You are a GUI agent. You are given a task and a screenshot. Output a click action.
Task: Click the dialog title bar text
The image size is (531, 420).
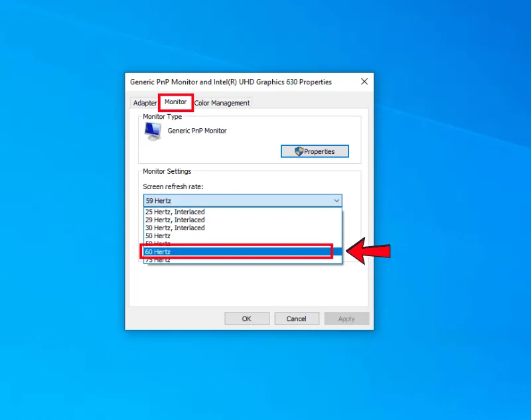point(231,82)
